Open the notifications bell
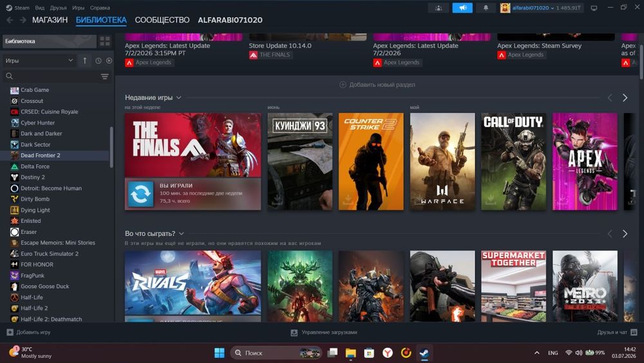The height and width of the screenshot is (363, 644). pos(486,8)
